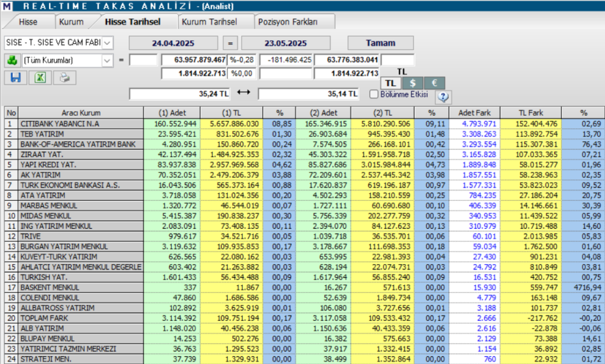Open the start date 24.04.2025 picker
The image size is (605, 364).
tap(173, 43)
